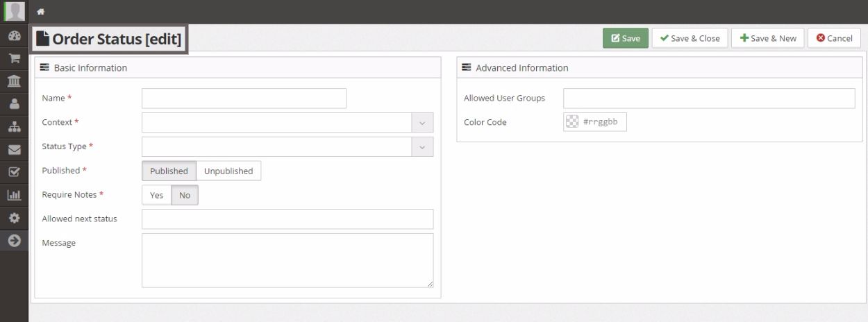Image resolution: width=868 pixels, height=322 pixels.
Task: Click the Save & New button
Action: 768,38
